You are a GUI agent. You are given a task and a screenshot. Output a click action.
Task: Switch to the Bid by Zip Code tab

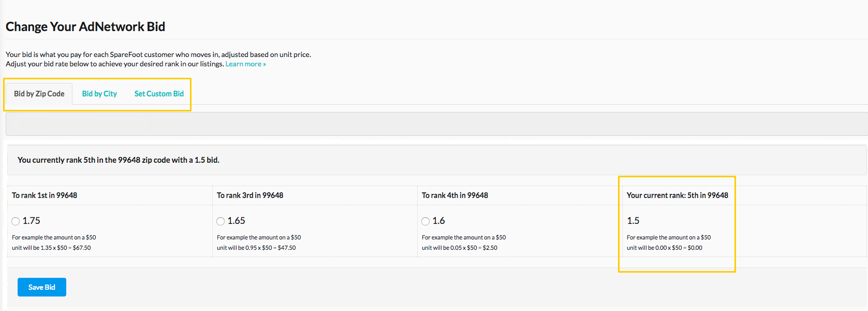pyautogui.click(x=39, y=94)
